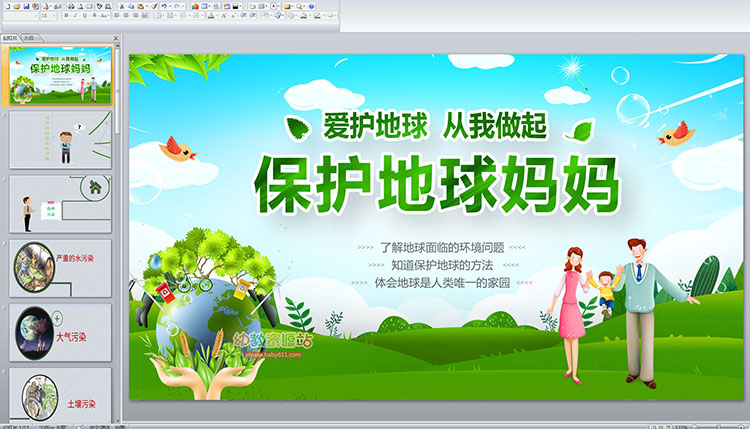Click the Align Left icon
This screenshot has height=429, width=750.
click(116, 15)
